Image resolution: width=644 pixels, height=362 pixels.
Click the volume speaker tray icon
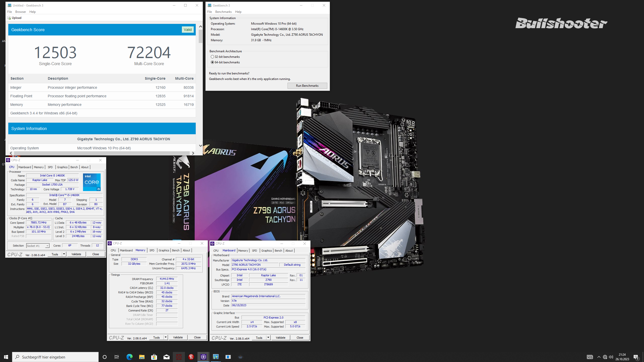[x=611, y=357]
